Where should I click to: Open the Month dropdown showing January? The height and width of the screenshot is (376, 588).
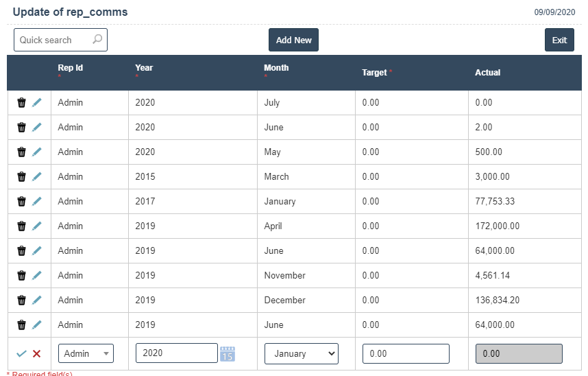301,353
